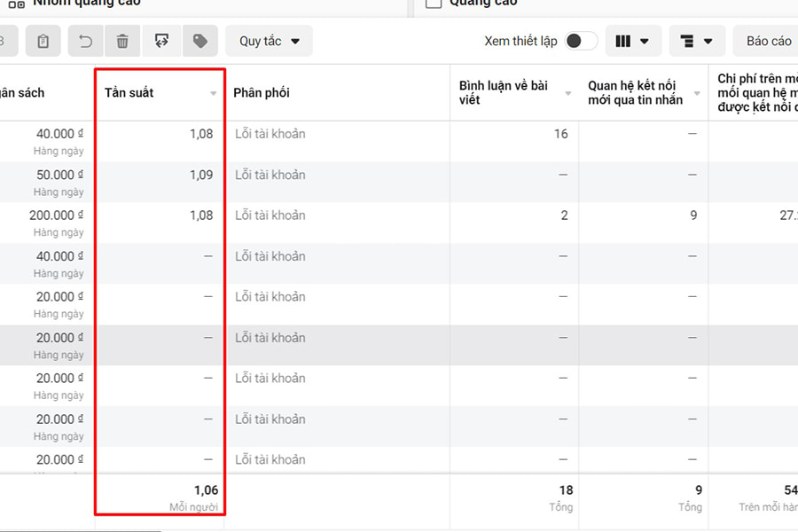Click the paste clipboard icon
This screenshot has height=532, width=798.
[43, 41]
